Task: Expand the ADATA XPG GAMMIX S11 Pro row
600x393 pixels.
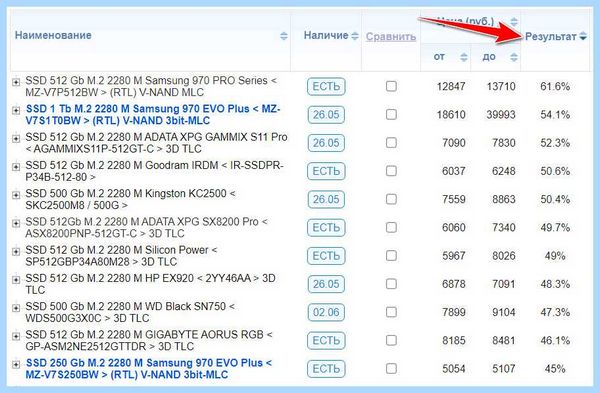Action: 16,139
